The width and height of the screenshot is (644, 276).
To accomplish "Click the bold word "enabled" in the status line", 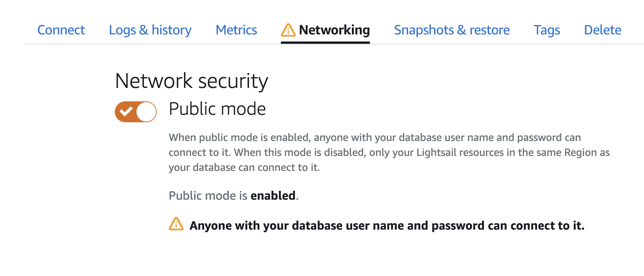I will click(273, 196).
